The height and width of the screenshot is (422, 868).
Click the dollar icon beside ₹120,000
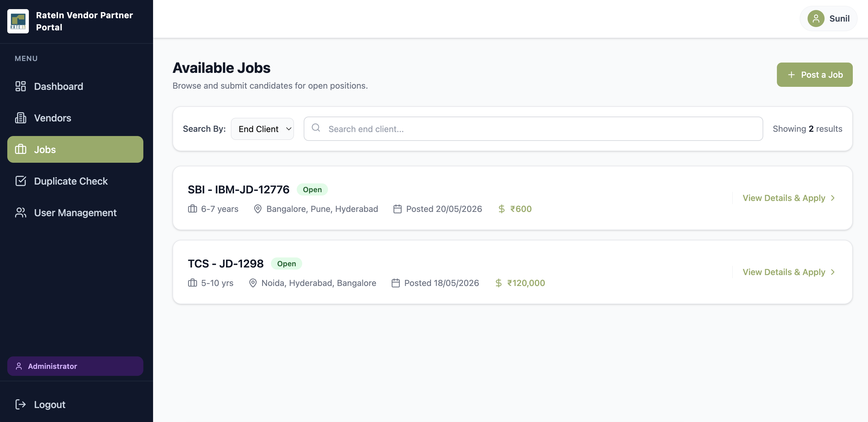(498, 283)
